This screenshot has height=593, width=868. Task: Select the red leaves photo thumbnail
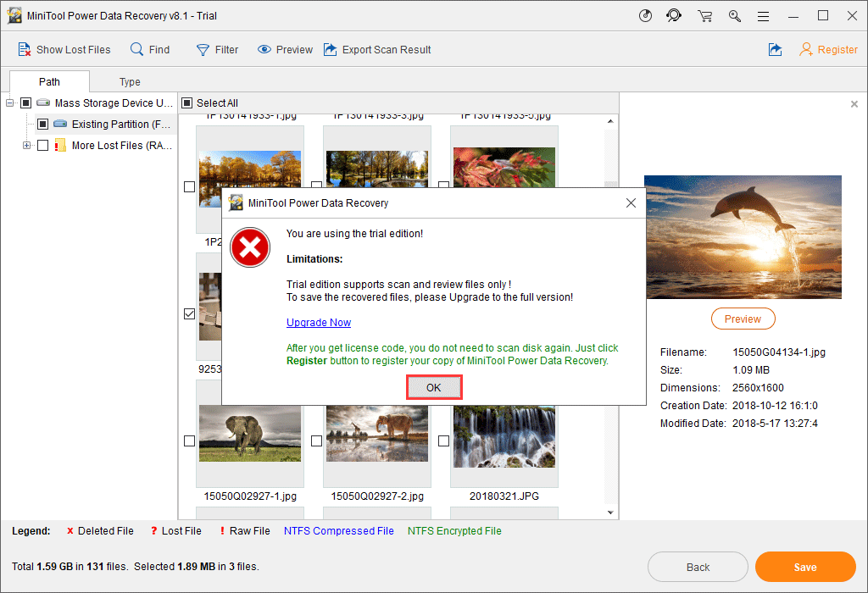click(504, 167)
